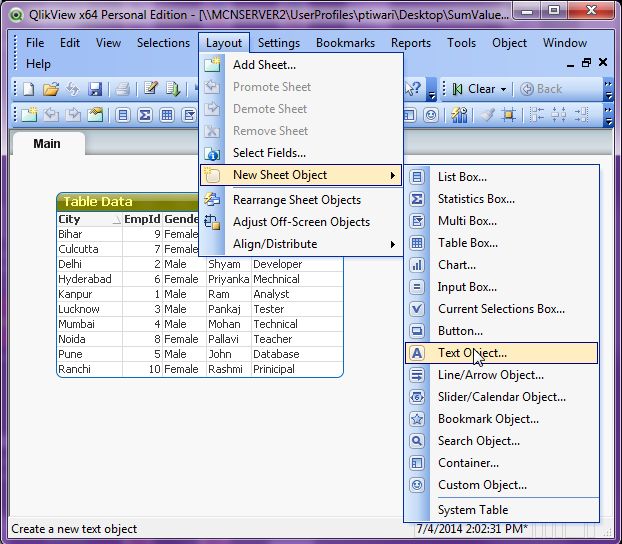The width and height of the screenshot is (622, 544).
Task: Open the Settings menu
Action: 279,43
